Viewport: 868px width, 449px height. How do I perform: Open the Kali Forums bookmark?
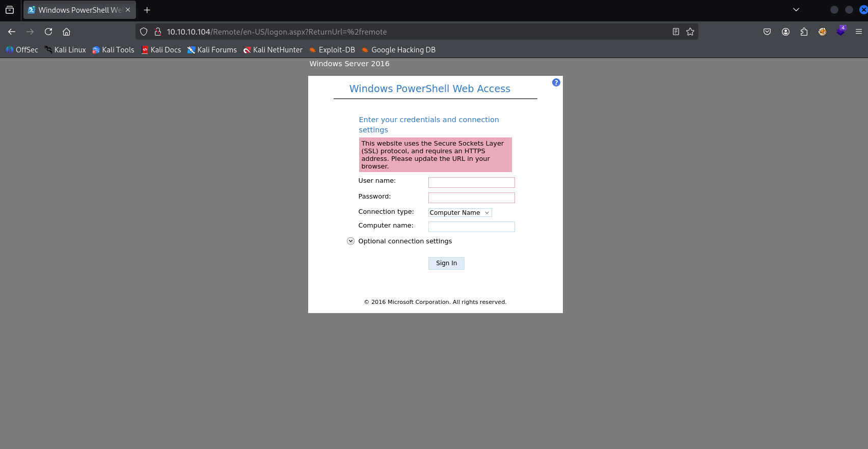212,50
